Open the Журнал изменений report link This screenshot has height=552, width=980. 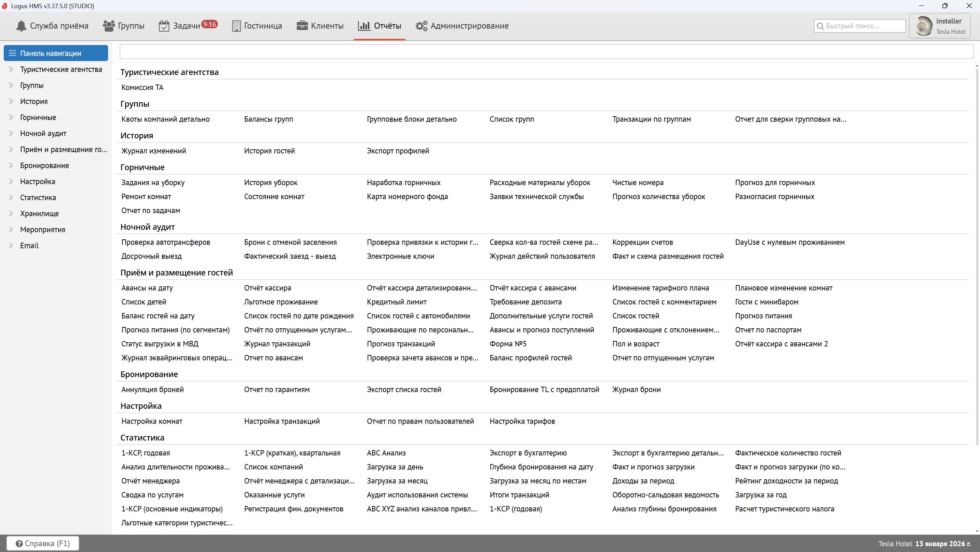tap(154, 151)
